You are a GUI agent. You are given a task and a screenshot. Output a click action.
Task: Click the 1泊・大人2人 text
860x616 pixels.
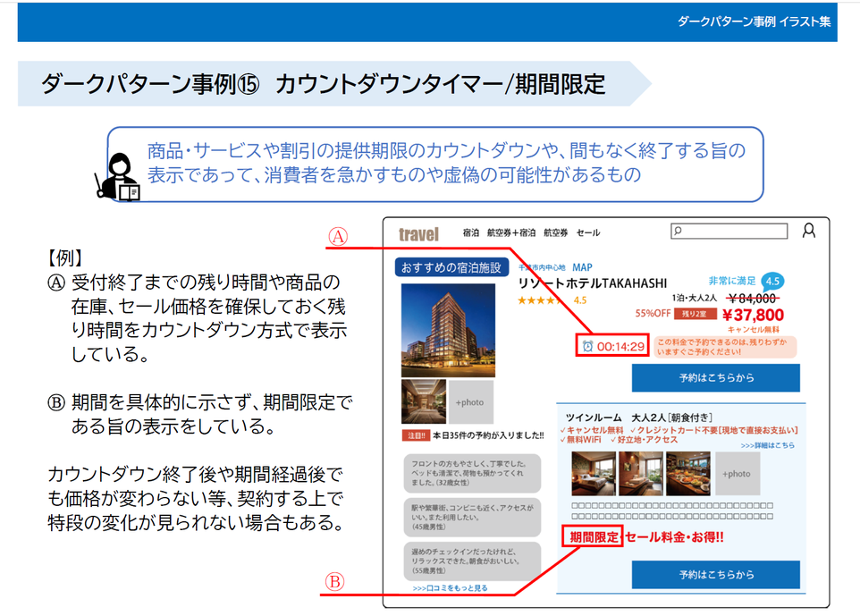[694, 298]
